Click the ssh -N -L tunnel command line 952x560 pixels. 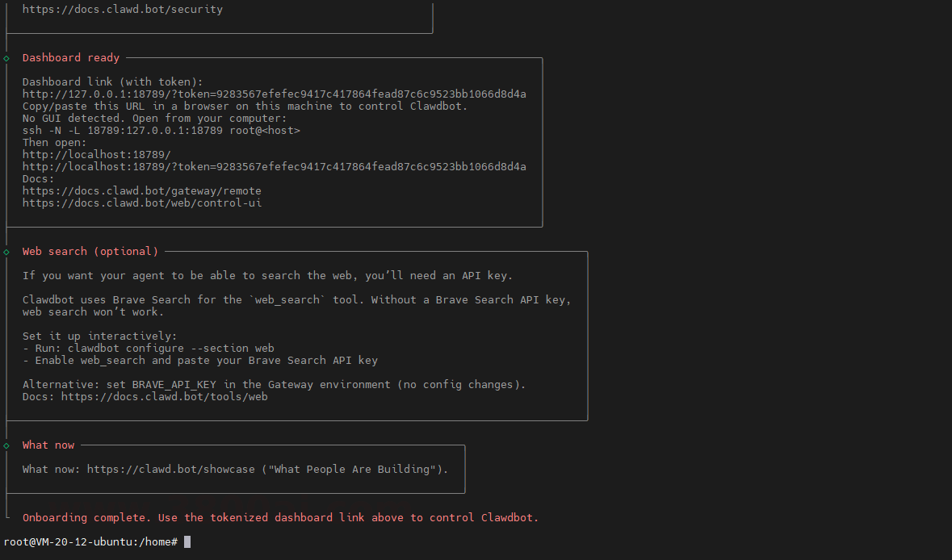tap(161, 131)
